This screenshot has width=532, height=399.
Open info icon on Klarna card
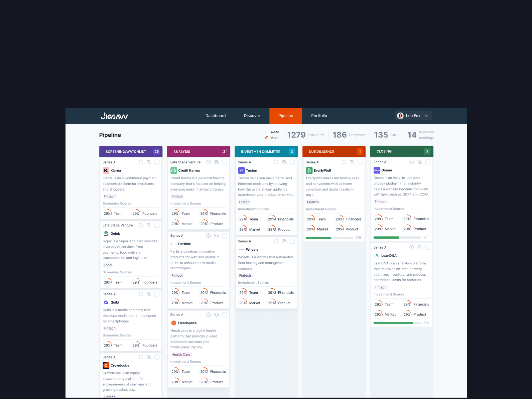(141, 162)
